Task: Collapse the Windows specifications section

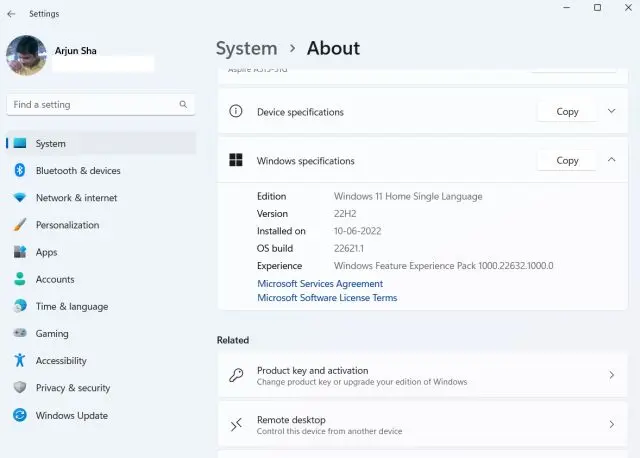Action: click(611, 160)
